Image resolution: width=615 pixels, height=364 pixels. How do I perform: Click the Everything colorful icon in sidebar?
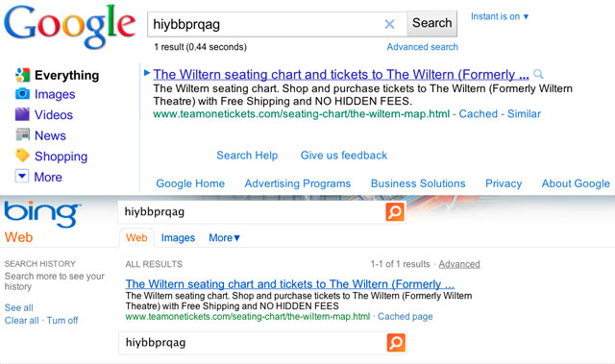point(22,75)
